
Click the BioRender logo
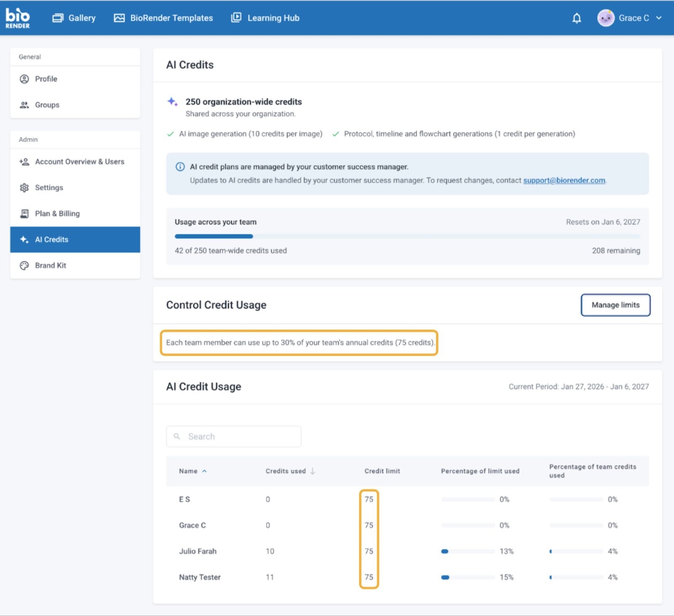18,18
